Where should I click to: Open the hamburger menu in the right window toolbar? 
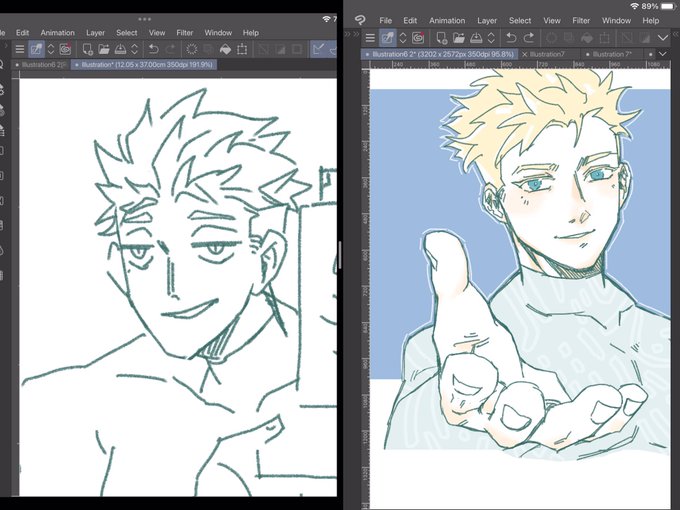[370, 38]
